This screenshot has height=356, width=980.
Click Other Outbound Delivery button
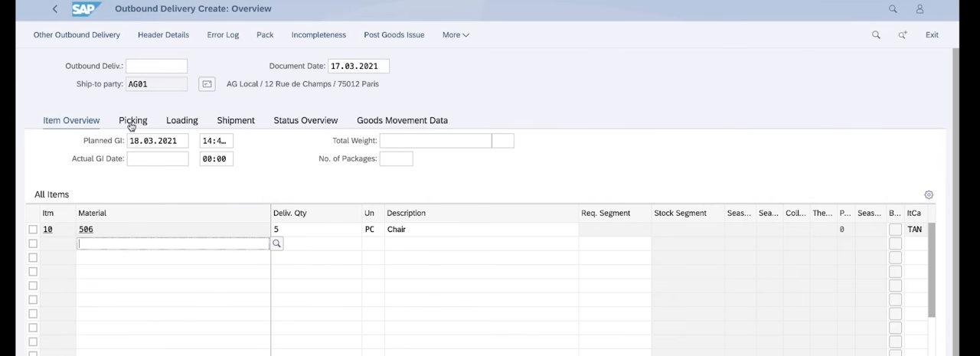tap(77, 35)
